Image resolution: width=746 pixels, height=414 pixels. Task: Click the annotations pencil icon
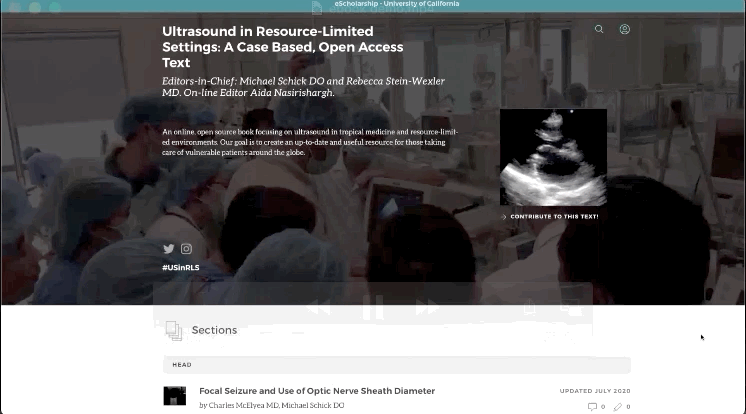618,407
